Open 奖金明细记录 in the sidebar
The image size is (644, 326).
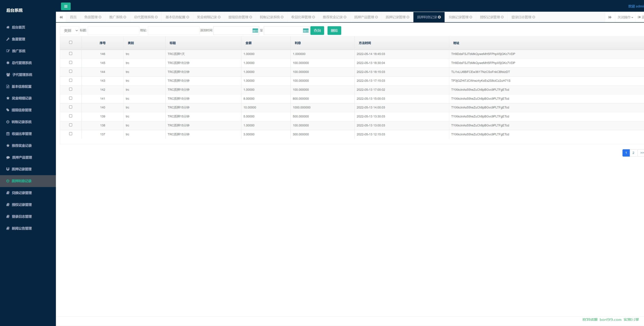[x=28, y=98]
